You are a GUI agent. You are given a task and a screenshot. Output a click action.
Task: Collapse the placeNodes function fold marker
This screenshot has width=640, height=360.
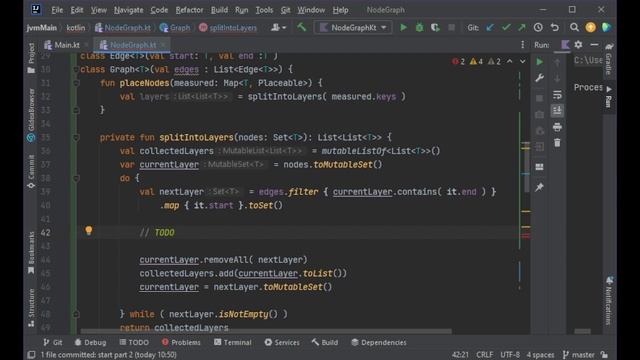76,83
